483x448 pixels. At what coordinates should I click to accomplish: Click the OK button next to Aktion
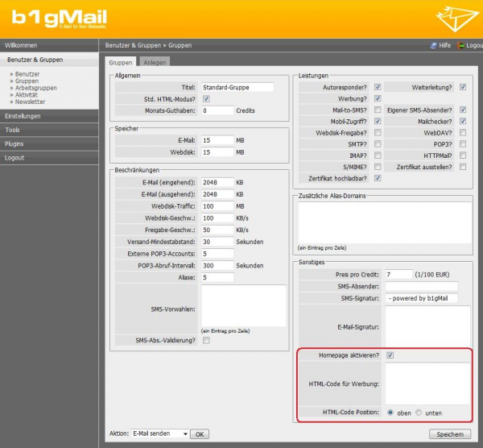[x=200, y=434]
